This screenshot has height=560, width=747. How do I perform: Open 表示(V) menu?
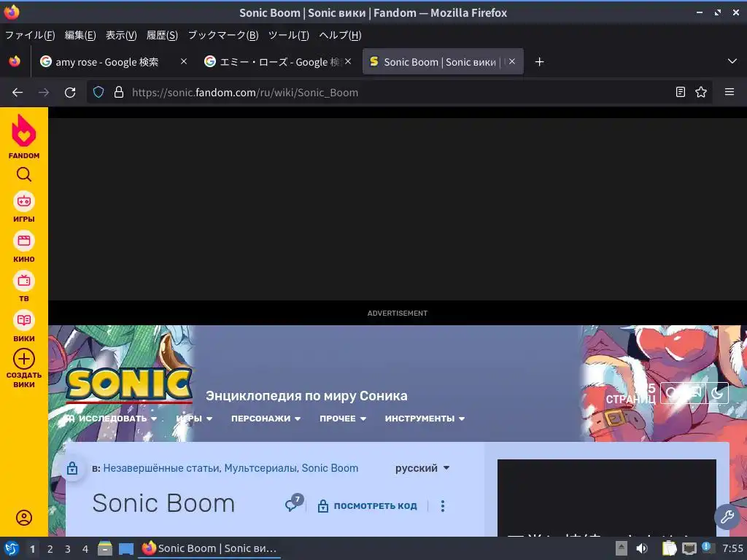coord(121,35)
